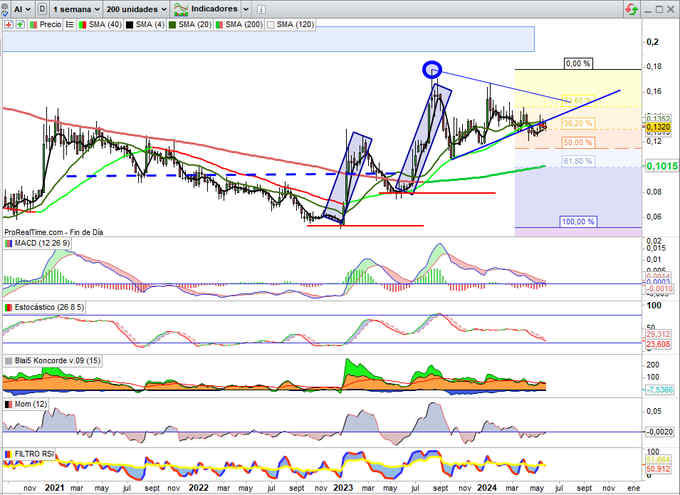680x495 pixels.
Task: Click the MACD (12 26 9) panel label
Action: 42,243
